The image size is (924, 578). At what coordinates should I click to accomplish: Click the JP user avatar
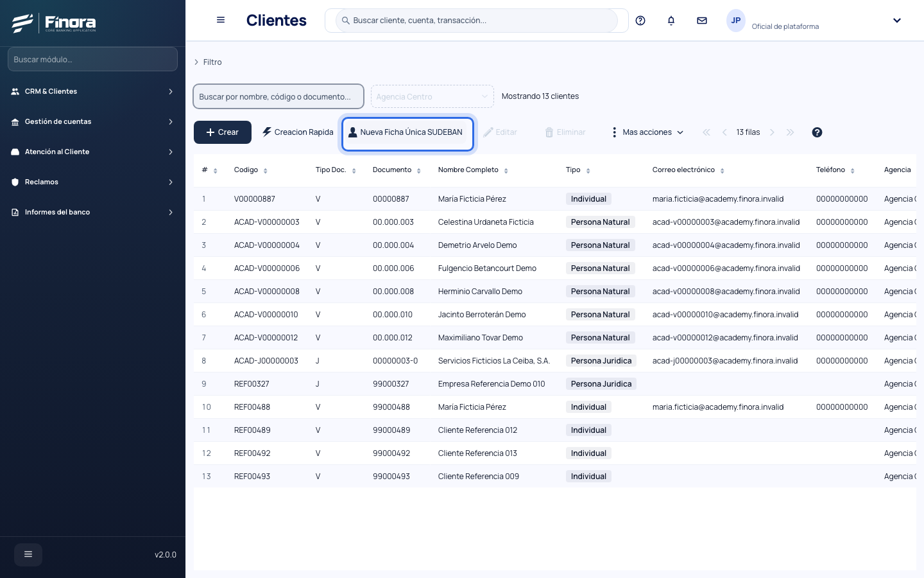point(736,21)
